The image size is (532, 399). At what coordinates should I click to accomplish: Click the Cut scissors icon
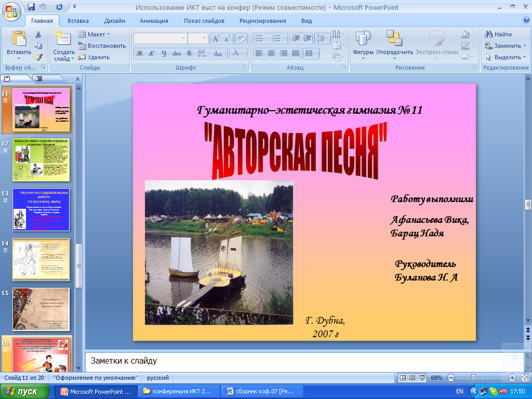pos(38,34)
